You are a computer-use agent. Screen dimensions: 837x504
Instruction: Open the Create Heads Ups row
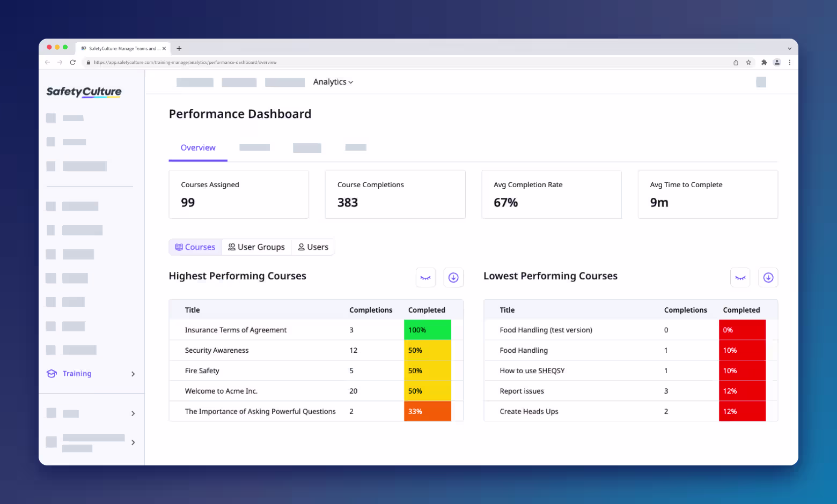tap(631, 411)
